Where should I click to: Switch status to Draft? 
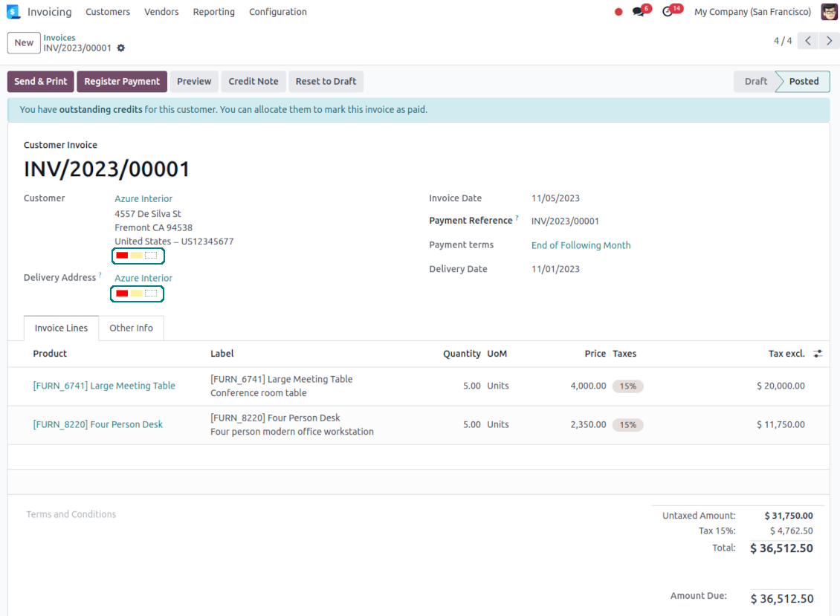point(755,82)
